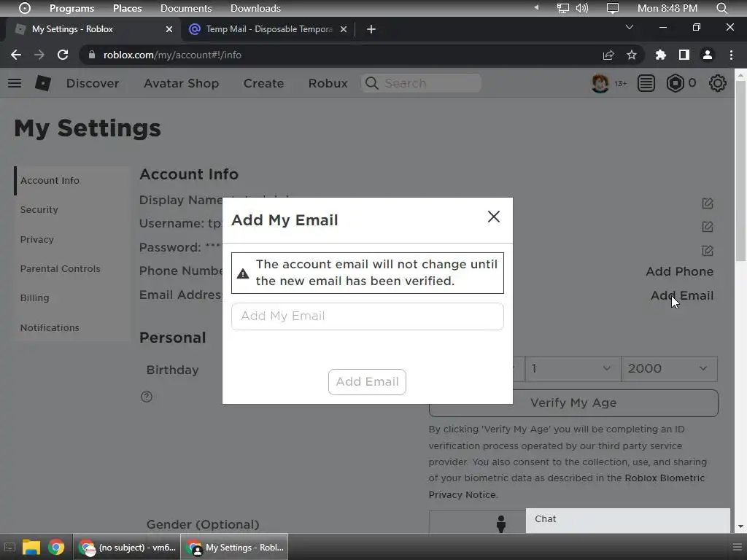The height and width of the screenshot is (560, 747).
Task: Switch to the (no subject) taskbar window
Action: point(127,548)
